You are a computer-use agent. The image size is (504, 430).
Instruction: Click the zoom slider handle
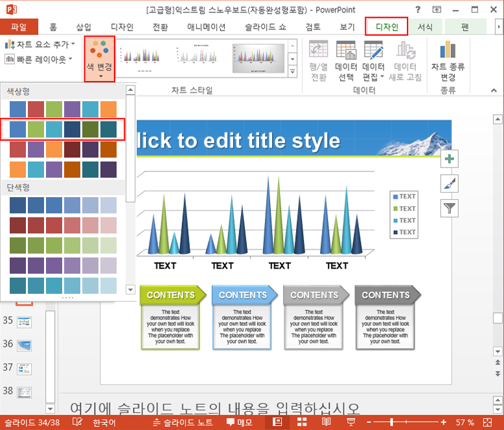coord(391,422)
